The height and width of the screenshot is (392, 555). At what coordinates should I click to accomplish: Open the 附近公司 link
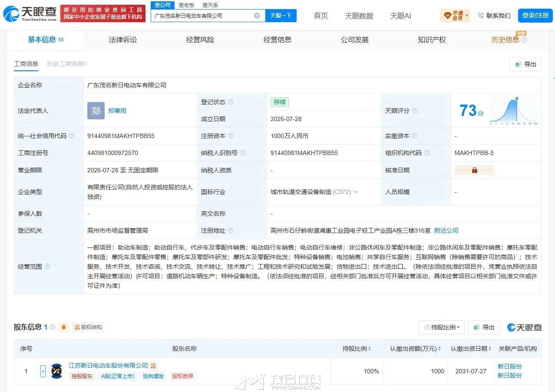point(446,231)
